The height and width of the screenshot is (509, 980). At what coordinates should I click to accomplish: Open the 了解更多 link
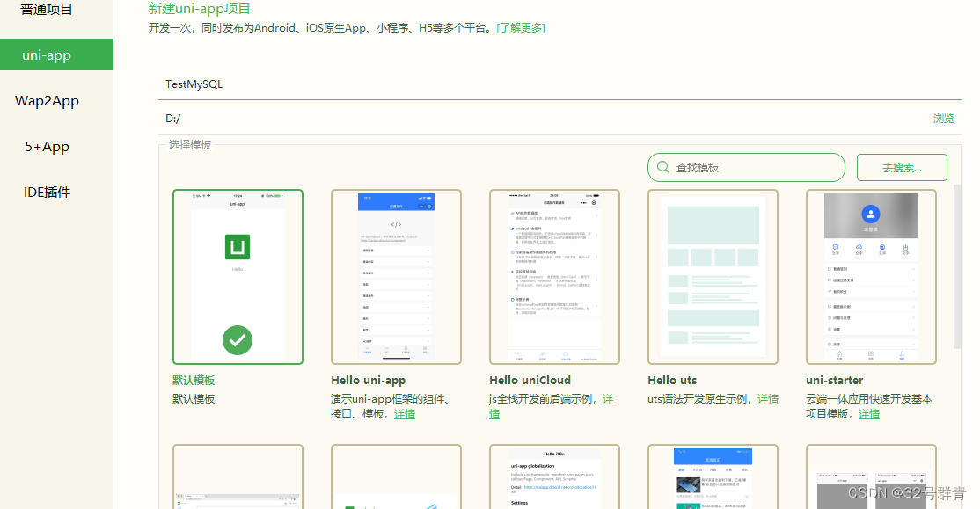pyautogui.click(x=521, y=27)
